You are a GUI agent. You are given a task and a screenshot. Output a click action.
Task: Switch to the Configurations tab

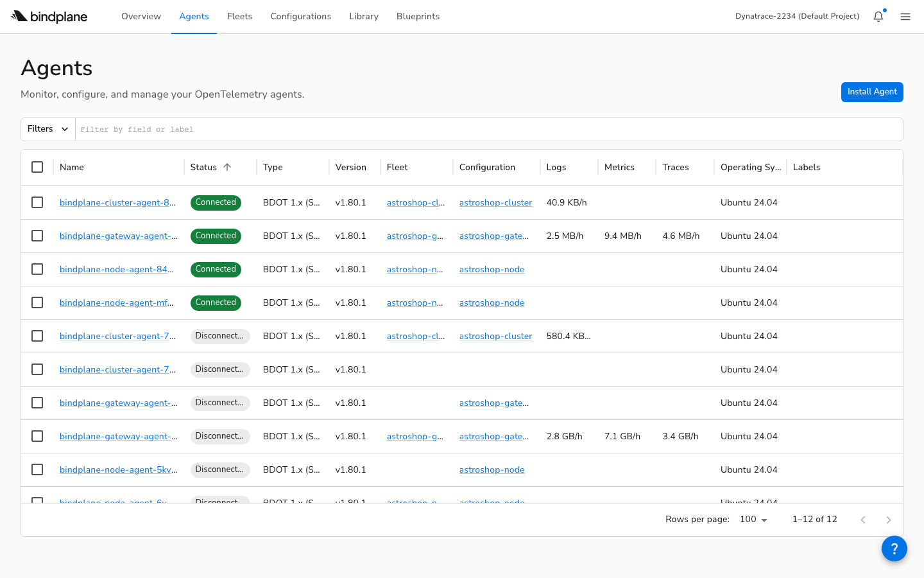[300, 17]
